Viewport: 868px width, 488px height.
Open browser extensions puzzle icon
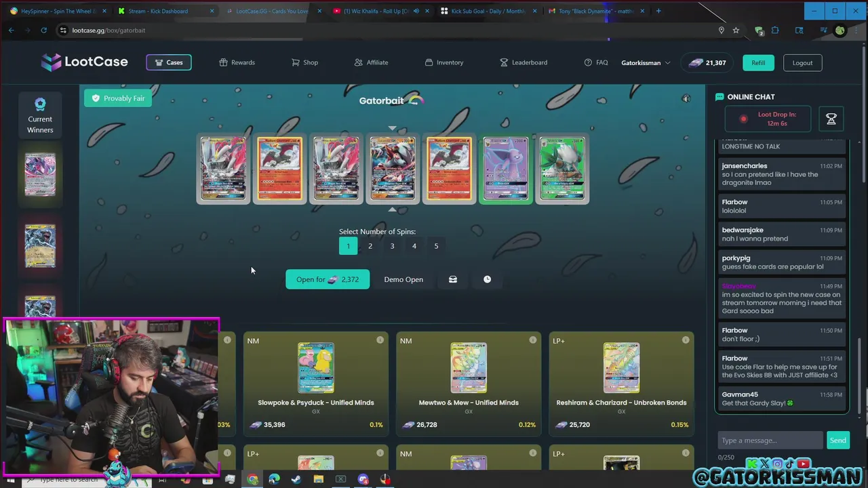[775, 30]
